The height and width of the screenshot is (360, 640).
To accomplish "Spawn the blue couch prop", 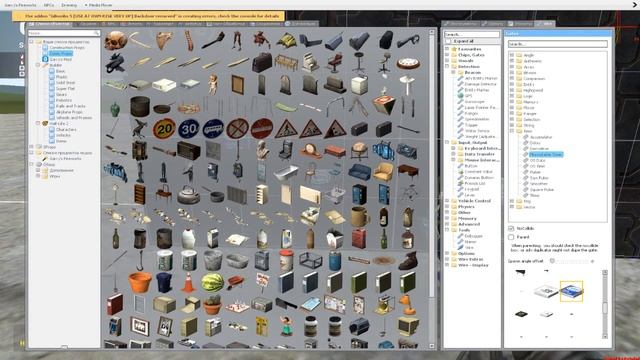I will point(359,172).
